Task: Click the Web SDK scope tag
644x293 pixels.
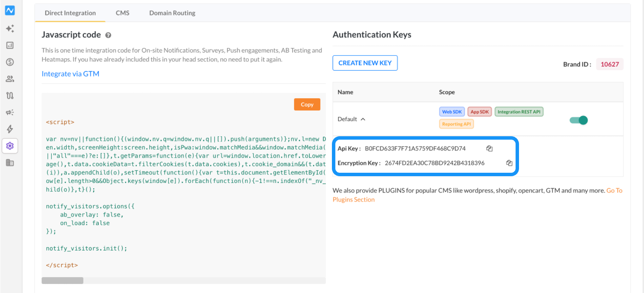Action: coord(452,112)
